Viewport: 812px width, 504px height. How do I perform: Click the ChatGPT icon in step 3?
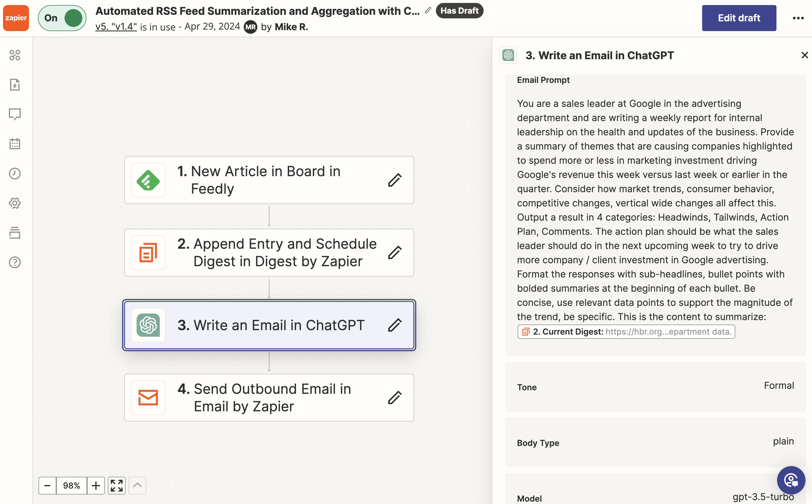point(148,325)
